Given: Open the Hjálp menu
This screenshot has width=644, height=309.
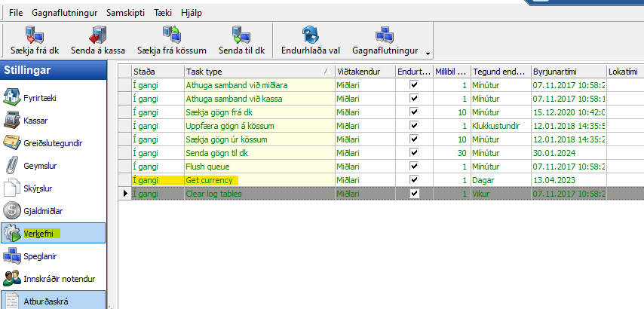Looking at the screenshot, I should (191, 14).
